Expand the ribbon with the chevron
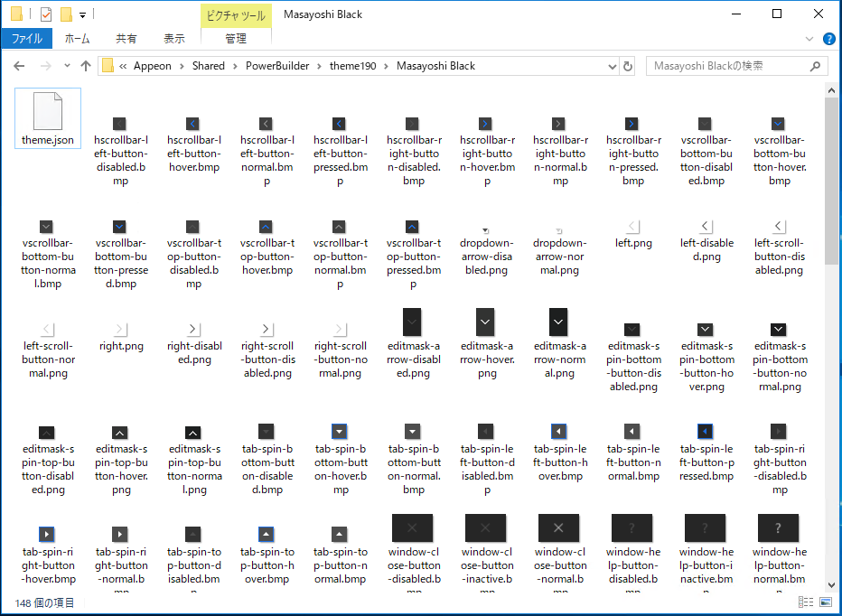 click(x=809, y=39)
